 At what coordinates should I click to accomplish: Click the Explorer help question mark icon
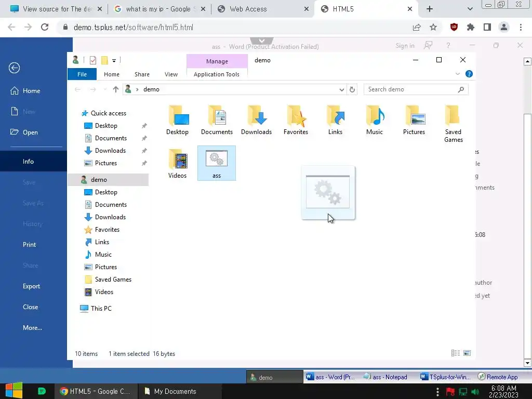click(469, 74)
